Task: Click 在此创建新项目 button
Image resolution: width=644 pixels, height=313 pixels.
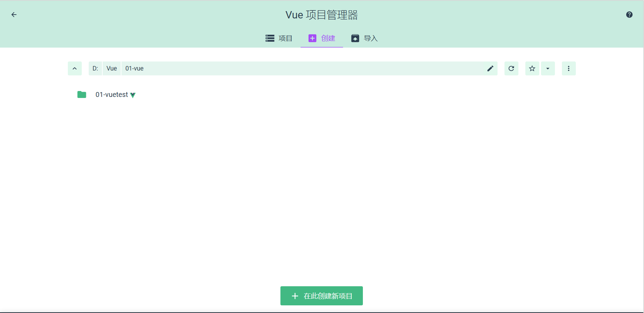Action: (x=321, y=296)
